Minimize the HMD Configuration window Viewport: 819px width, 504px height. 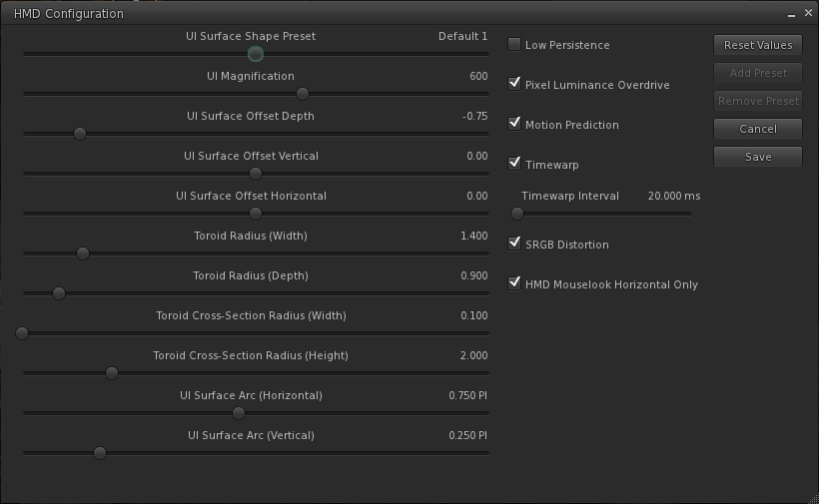point(790,14)
